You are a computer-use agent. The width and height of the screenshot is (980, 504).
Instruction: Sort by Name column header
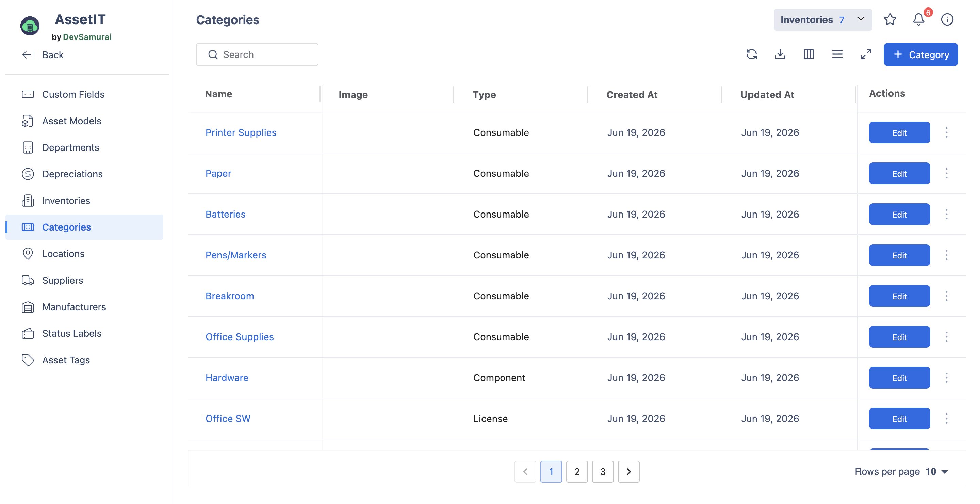pos(218,94)
